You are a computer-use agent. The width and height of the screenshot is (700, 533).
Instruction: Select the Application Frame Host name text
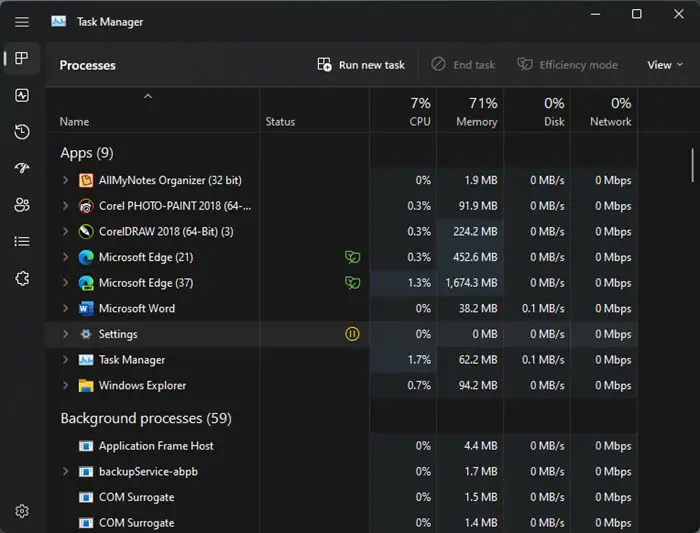click(156, 446)
